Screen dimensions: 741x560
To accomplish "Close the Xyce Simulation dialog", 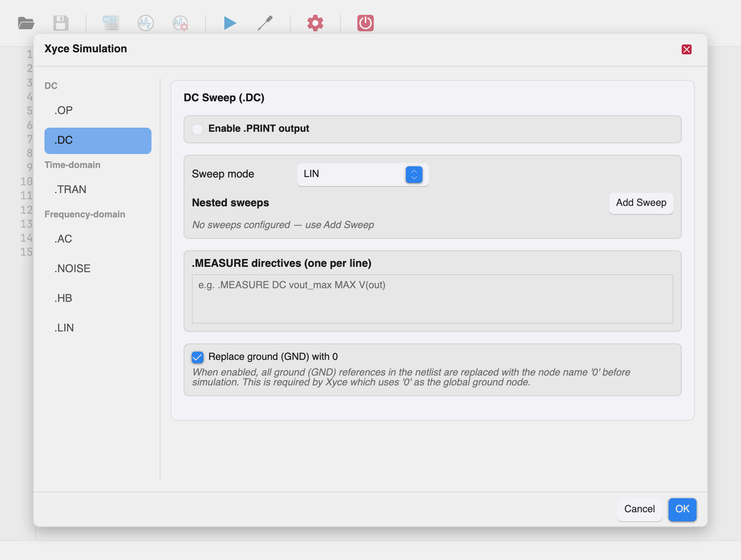I will coord(687,49).
